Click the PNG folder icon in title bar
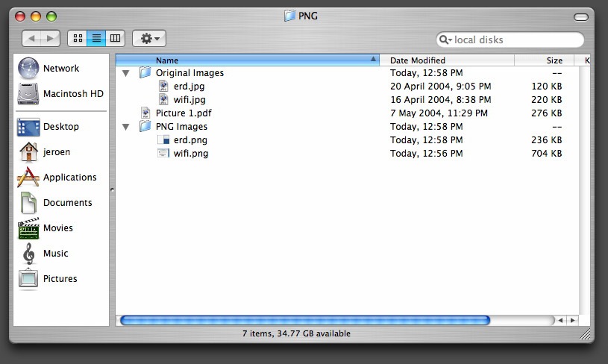This screenshot has height=364, width=608. coord(289,16)
